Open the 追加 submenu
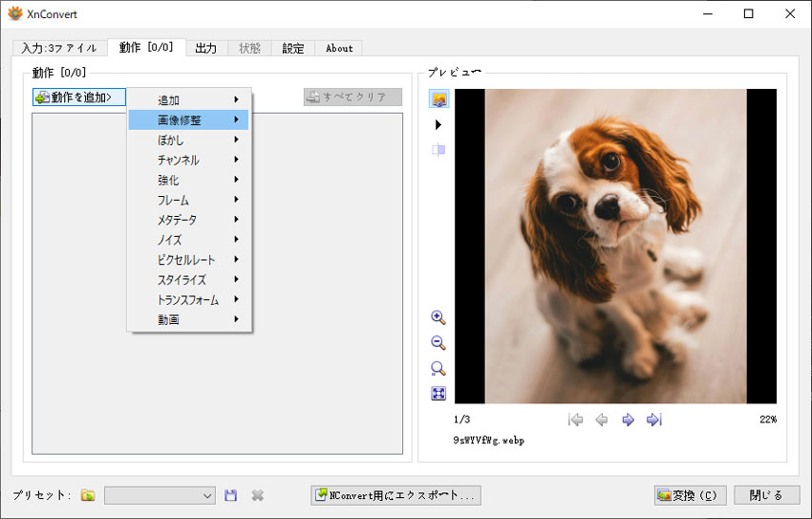Image resolution: width=812 pixels, height=519 pixels. (188, 100)
